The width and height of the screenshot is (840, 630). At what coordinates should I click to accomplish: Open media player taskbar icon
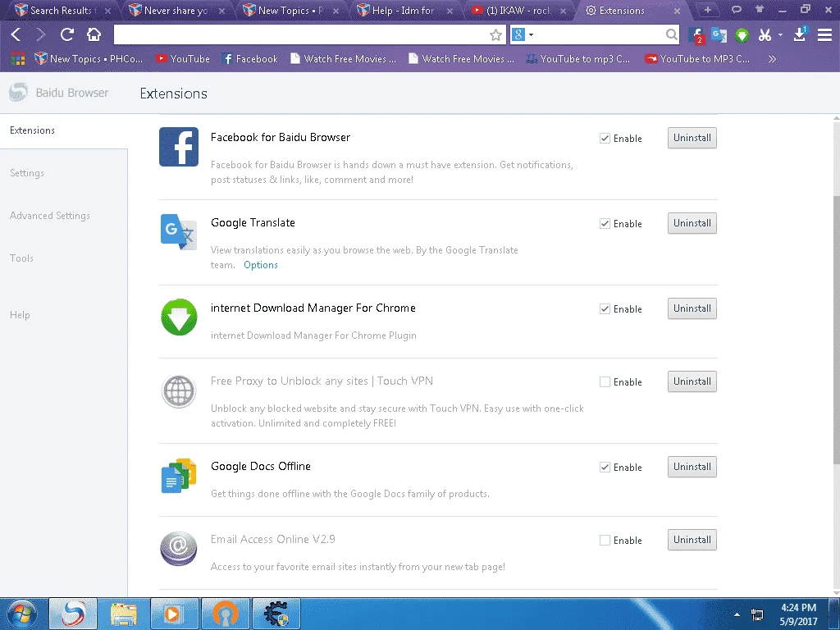tap(175, 614)
